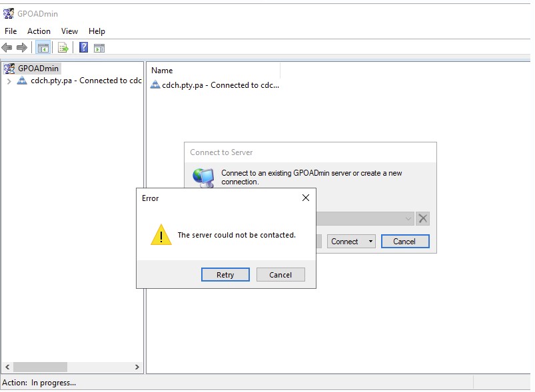The image size is (535, 392).
Task: Click the X delete button beside server combo box
Action: coord(422,218)
